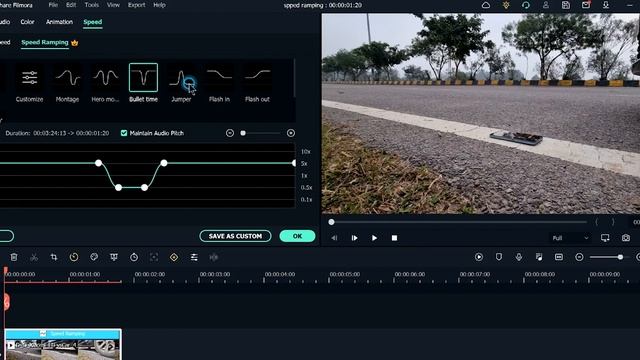Image resolution: width=640 pixels, height=360 pixels.
Task: Click the keyframe diamond icon
Action: 174,257
